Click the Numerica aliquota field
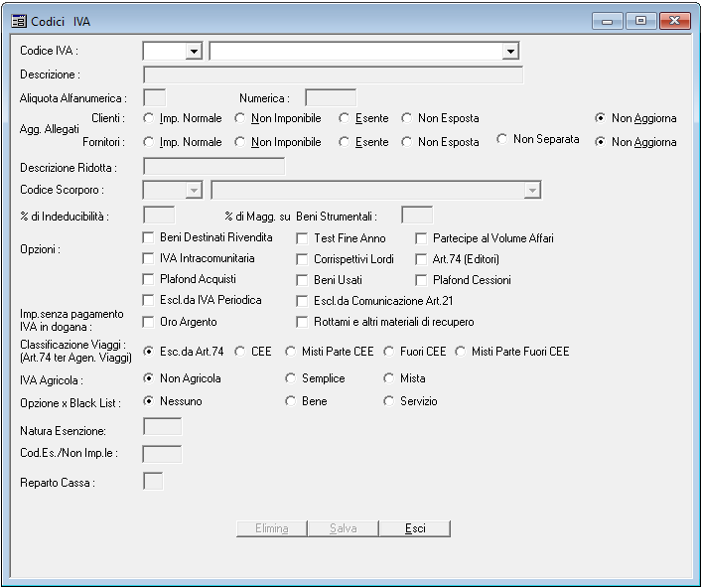Image resolution: width=701 pixels, height=588 pixels. [x=331, y=97]
